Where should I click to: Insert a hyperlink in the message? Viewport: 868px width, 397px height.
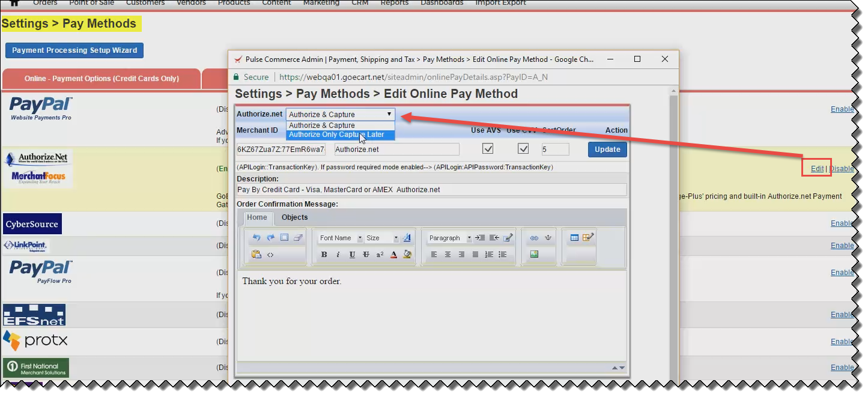pos(534,238)
